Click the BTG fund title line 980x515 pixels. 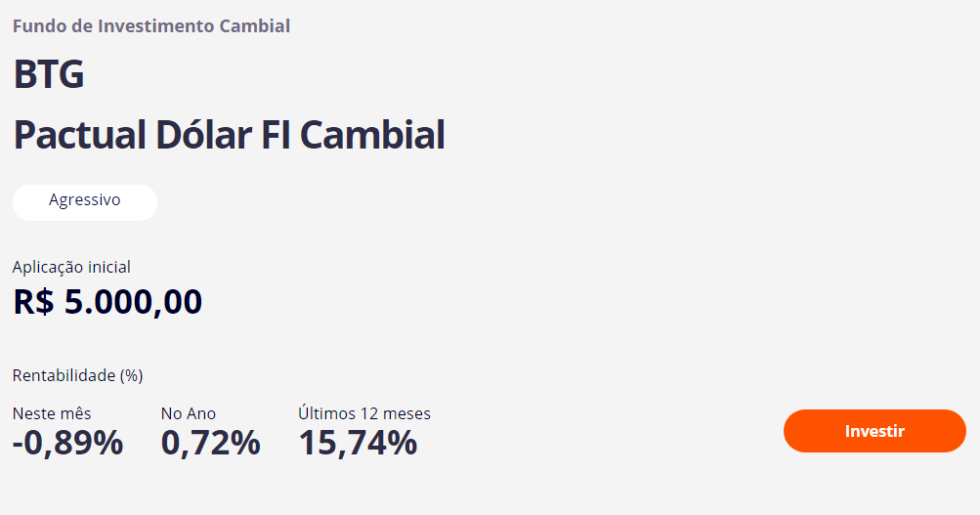[49, 75]
